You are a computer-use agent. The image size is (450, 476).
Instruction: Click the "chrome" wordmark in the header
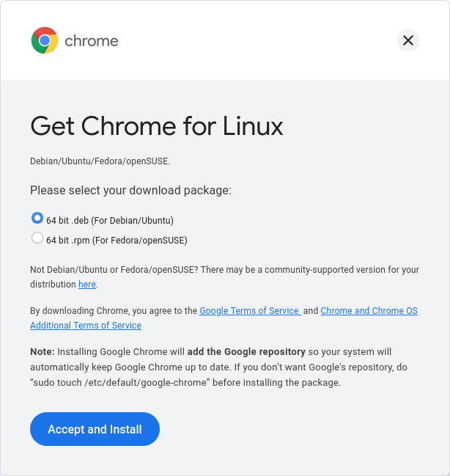pyautogui.click(x=92, y=41)
